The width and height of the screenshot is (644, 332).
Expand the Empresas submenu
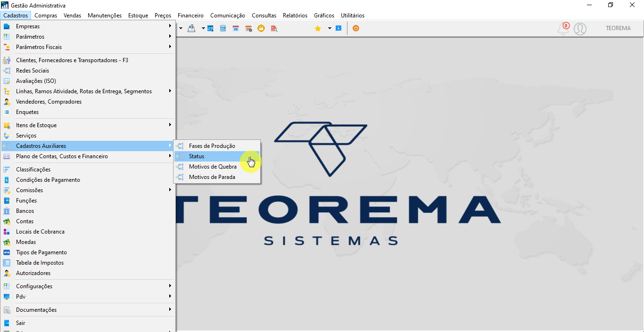tap(170, 26)
